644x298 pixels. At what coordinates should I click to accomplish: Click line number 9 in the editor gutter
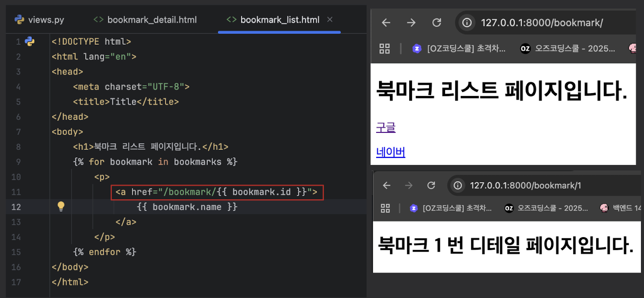[19, 161]
